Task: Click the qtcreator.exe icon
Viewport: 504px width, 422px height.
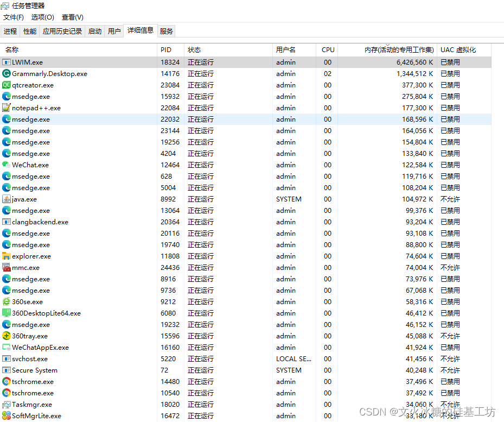Action: 7,85
